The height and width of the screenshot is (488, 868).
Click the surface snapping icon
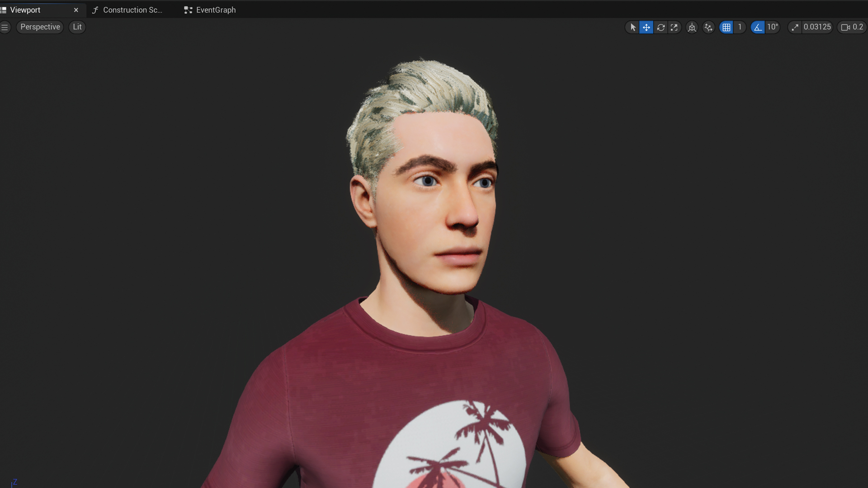(708, 27)
